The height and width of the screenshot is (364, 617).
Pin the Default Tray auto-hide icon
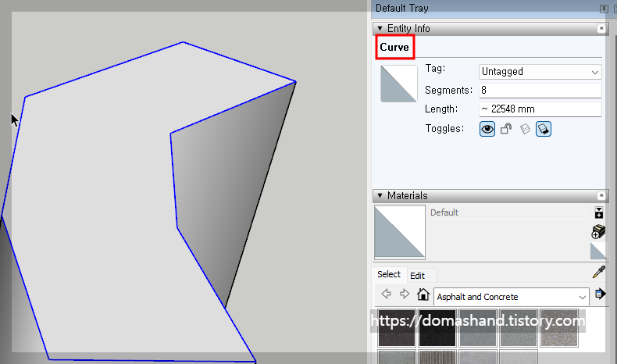click(x=604, y=9)
